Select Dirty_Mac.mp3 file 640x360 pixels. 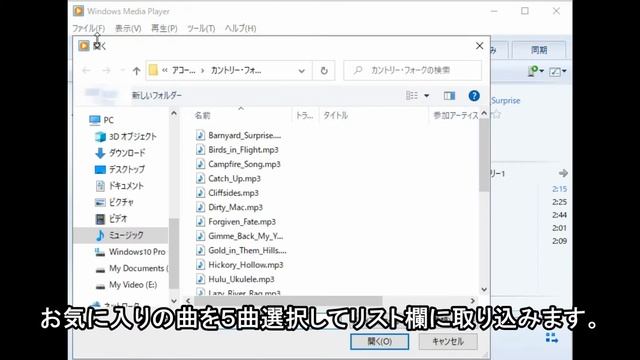[229, 207]
